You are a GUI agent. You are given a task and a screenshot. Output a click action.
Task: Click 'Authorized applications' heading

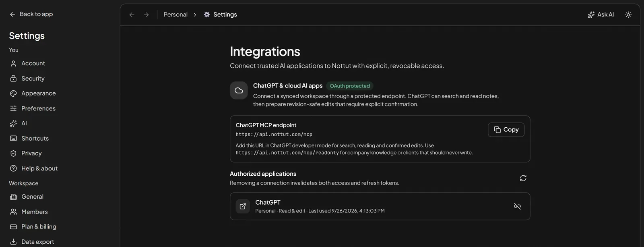(263, 174)
